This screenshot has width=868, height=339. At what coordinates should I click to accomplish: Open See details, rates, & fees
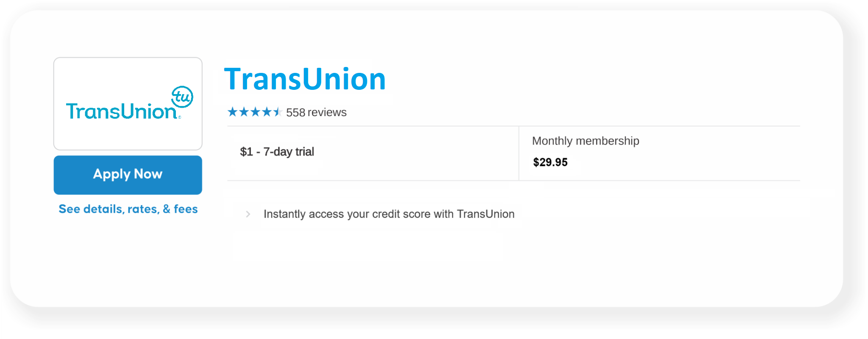128,208
